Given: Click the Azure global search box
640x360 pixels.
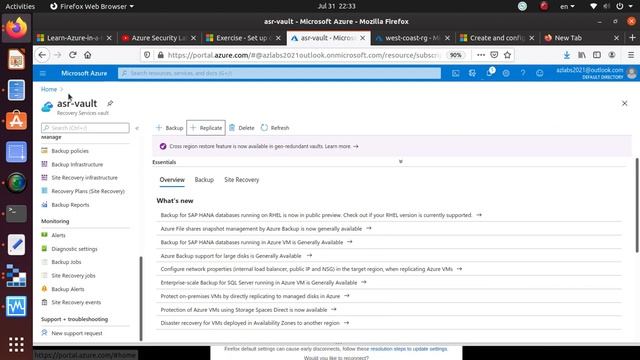Looking at the screenshot, I should [x=280, y=73].
